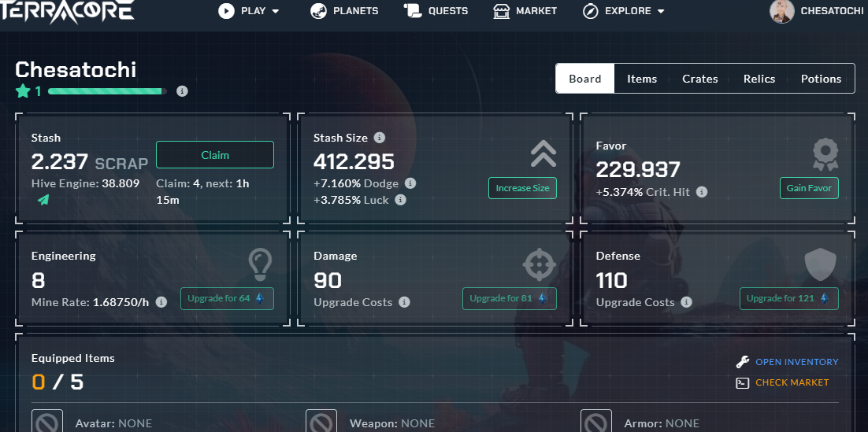Open the Market menu item
This screenshot has height=432, width=868.
pos(525,11)
